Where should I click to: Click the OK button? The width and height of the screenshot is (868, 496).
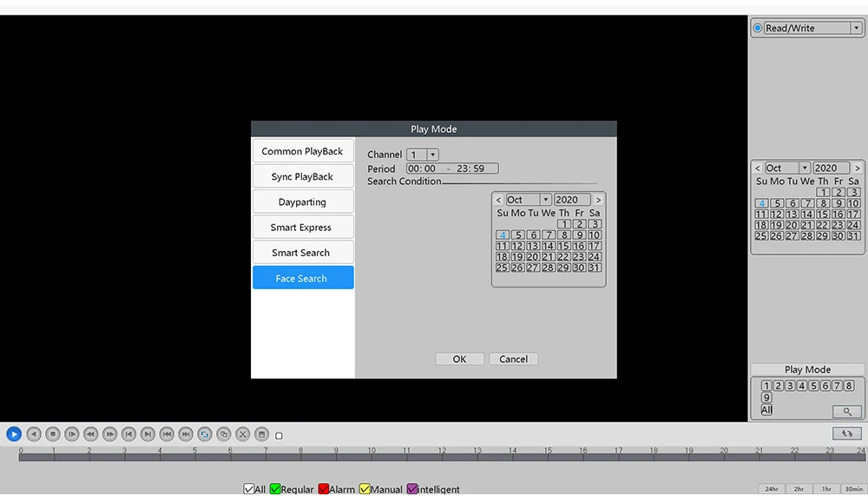(x=459, y=359)
